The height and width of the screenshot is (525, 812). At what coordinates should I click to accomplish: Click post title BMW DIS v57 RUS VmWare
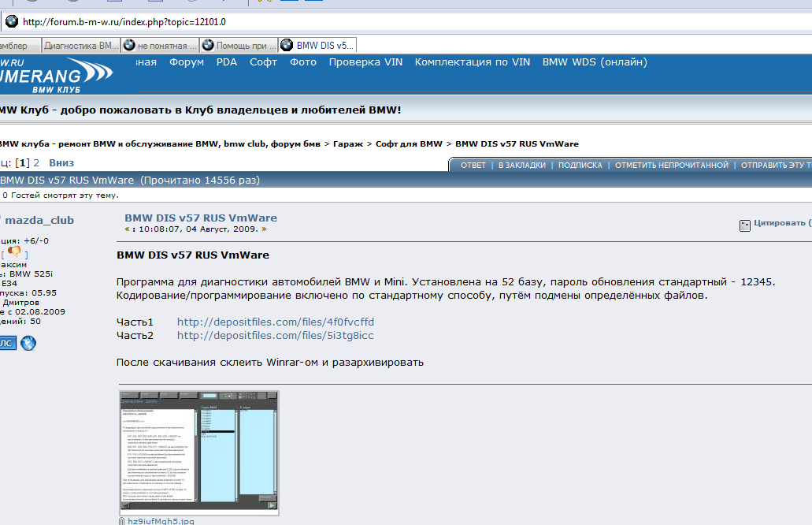[x=201, y=218]
